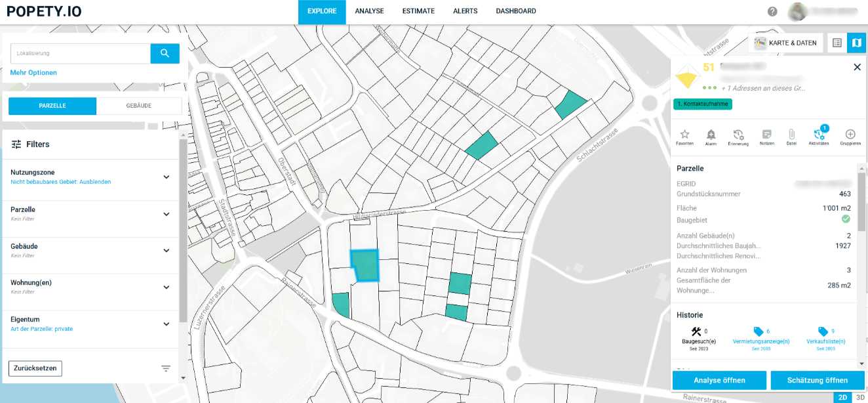This screenshot has height=403, width=868.
Task: Click the Gruppieren plus icon
Action: 850,134
